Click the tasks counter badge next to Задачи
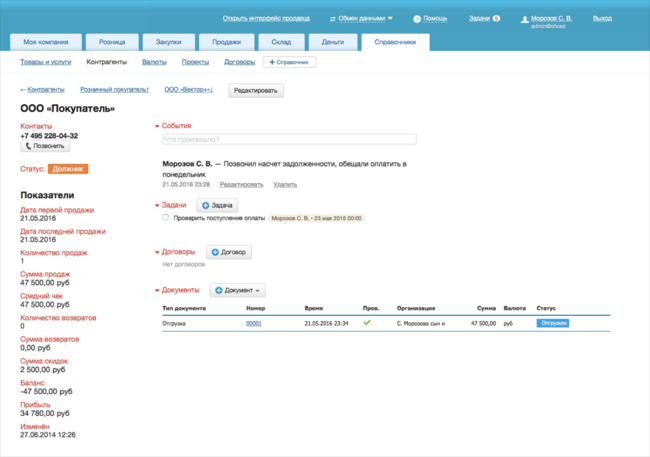The image size is (650, 457). [497, 19]
